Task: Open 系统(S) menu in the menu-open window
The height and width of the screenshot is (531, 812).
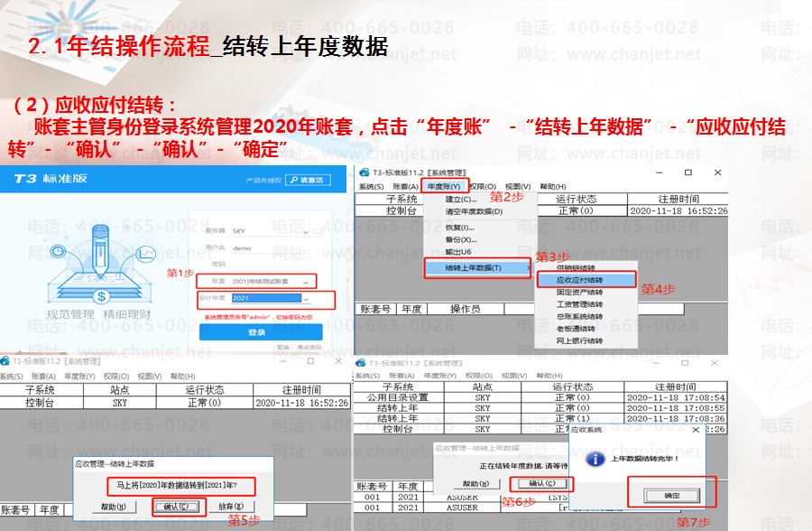Action: (372, 187)
